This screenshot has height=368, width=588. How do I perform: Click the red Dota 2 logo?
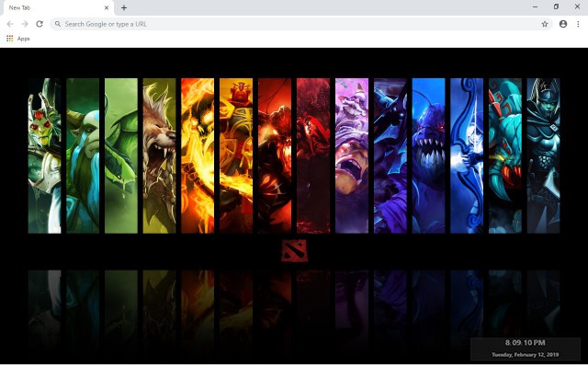[x=294, y=251]
